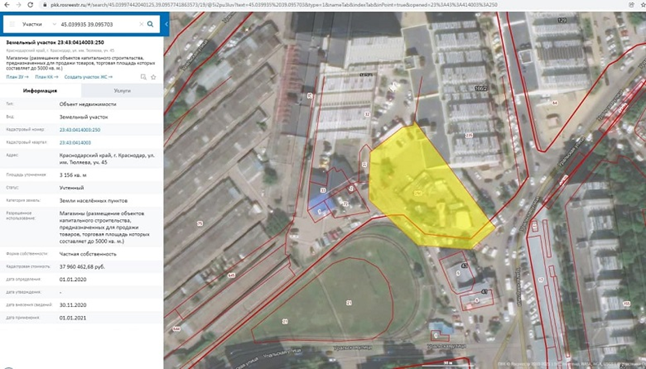The height and width of the screenshot is (369, 646).
Task: Select the Информация tab
Action: pos(40,91)
